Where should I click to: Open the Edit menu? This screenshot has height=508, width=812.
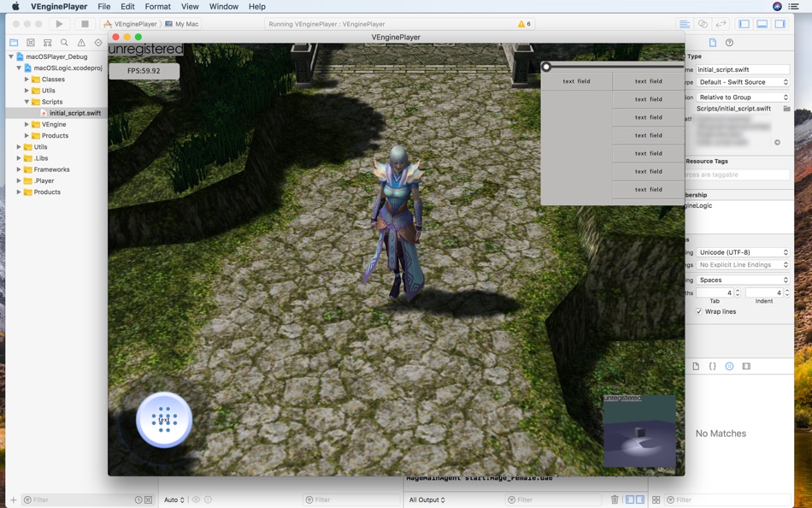tap(127, 6)
